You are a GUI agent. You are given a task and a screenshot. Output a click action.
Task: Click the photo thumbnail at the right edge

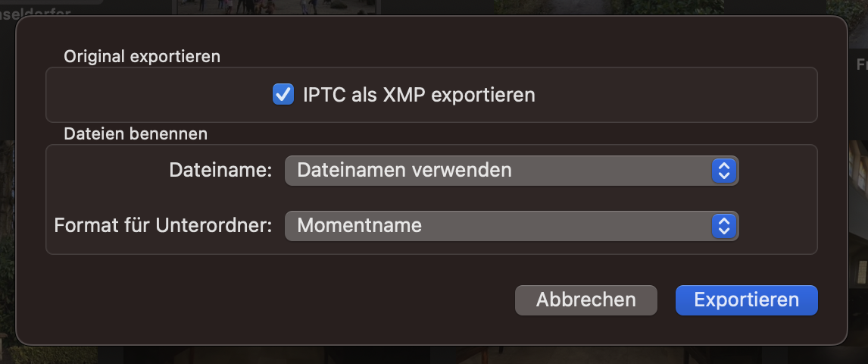(860, 190)
